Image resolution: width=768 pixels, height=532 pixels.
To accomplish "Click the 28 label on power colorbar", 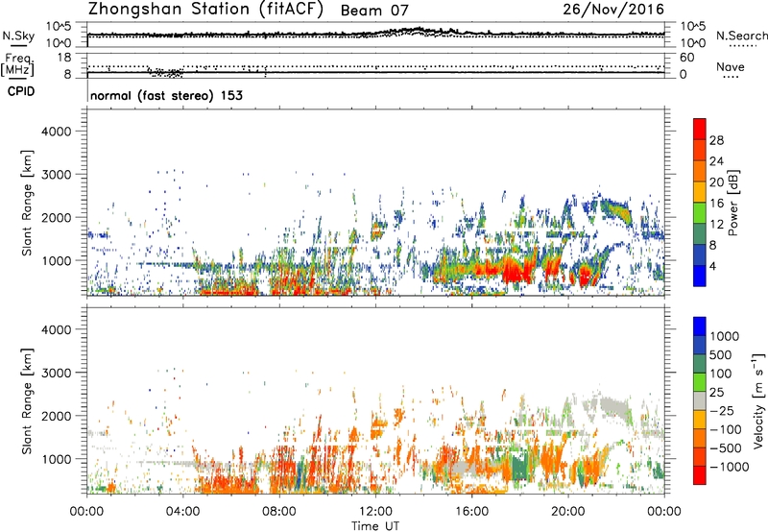I will coord(716,140).
